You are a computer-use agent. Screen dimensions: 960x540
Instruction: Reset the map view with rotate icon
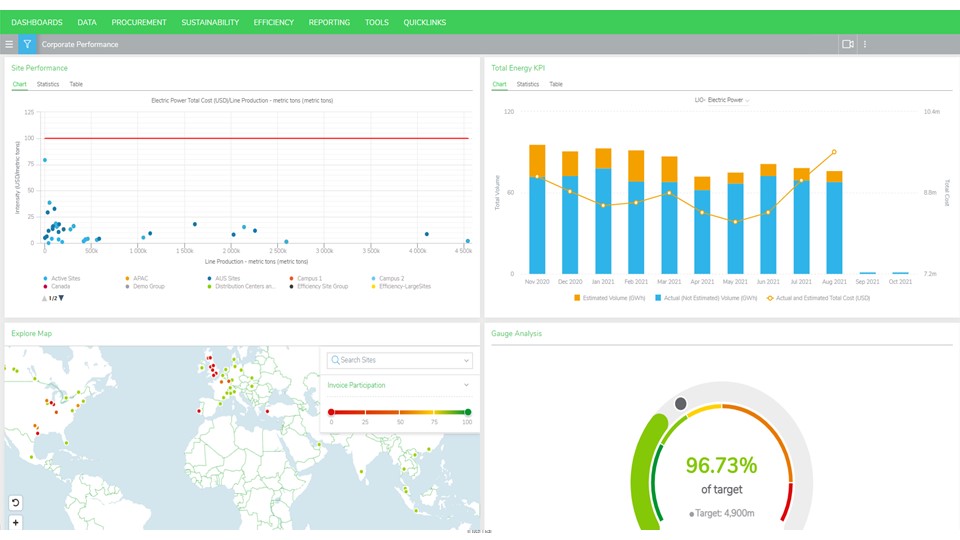15,503
